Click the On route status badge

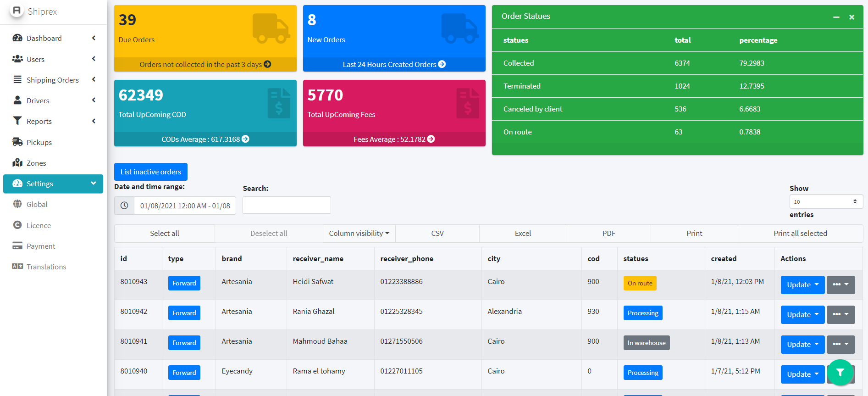640,283
